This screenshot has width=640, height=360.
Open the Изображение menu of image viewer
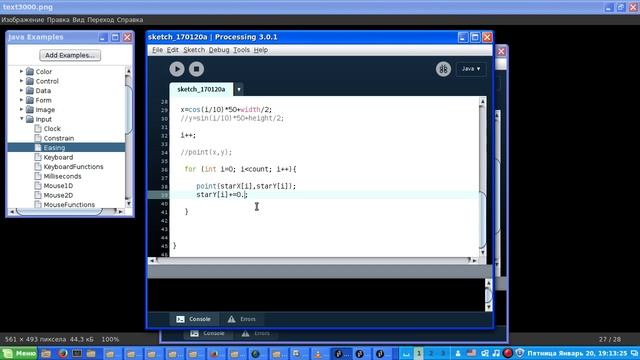click(22, 20)
